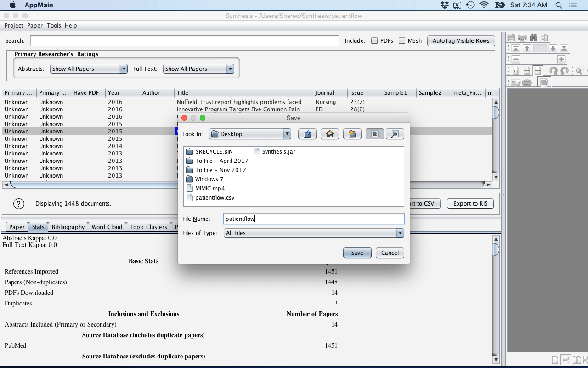Click the Create New Folder icon

352,133
